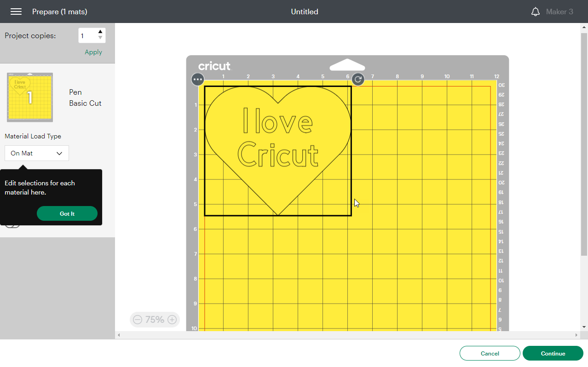Image resolution: width=588 pixels, height=367 pixels.
Task: Collapse the load type chevron
Action: 59,153
